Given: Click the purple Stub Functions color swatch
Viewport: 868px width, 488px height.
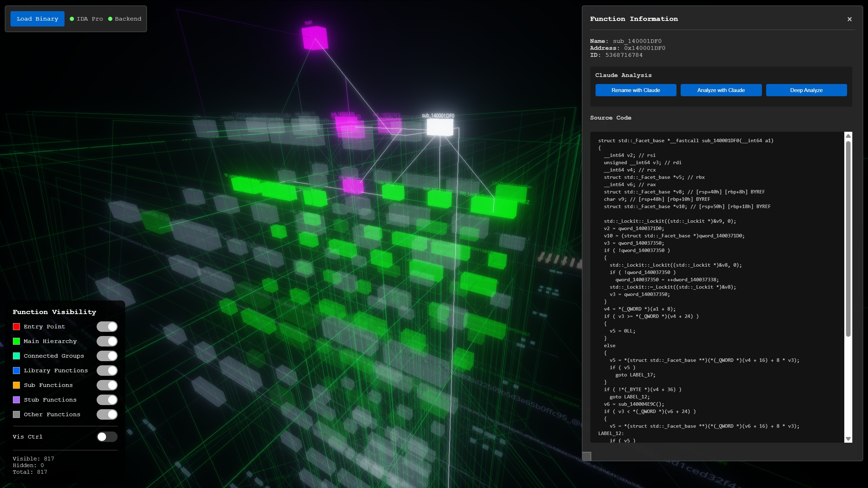Looking at the screenshot, I should [16, 400].
